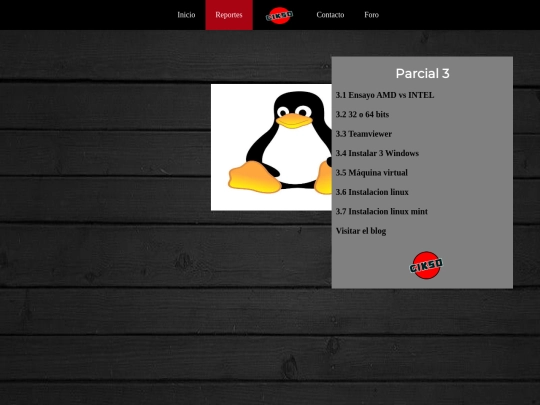Open 3.6 Instalacion linux report
This screenshot has height=405, width=540.
[x=372, y=192]
